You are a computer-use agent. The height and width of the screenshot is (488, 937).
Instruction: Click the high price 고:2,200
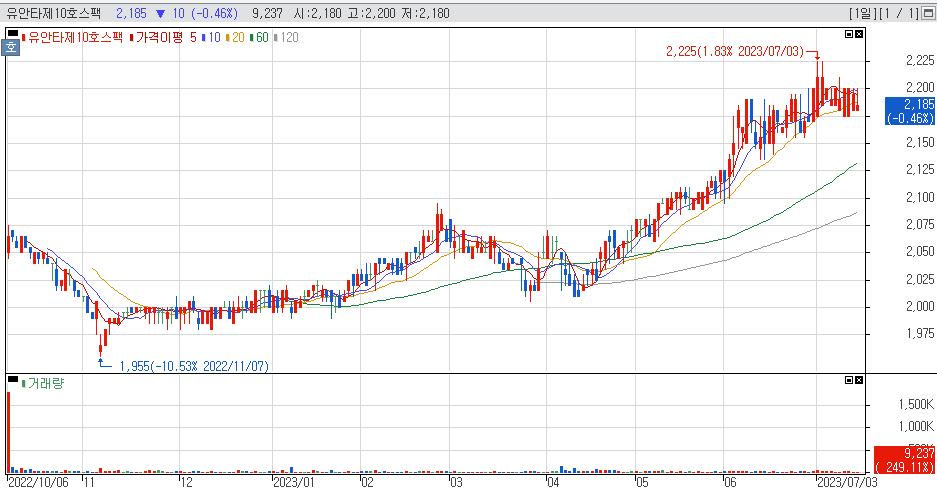pyautogui.click(x=372, y=13)
